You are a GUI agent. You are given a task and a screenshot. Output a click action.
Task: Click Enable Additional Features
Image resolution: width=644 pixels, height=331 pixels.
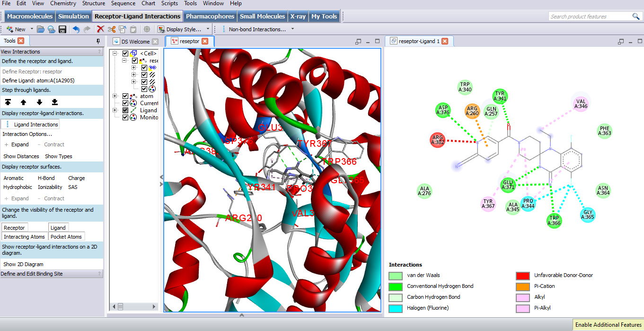tap(608, 324)
